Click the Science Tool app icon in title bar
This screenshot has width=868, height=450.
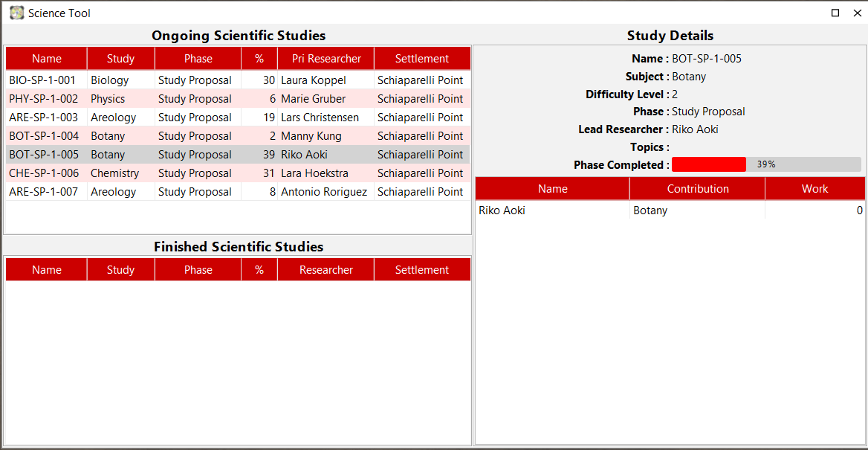16,13
